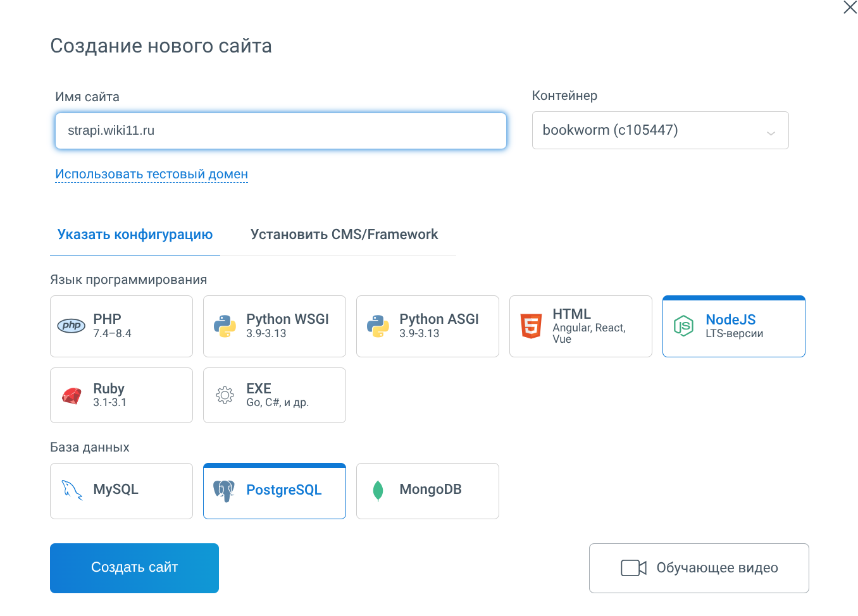Click the Язык программирования label
Image resolution: width=858 pixels, height=616 pixels.
pyautogui.click(x=128, y=280)
